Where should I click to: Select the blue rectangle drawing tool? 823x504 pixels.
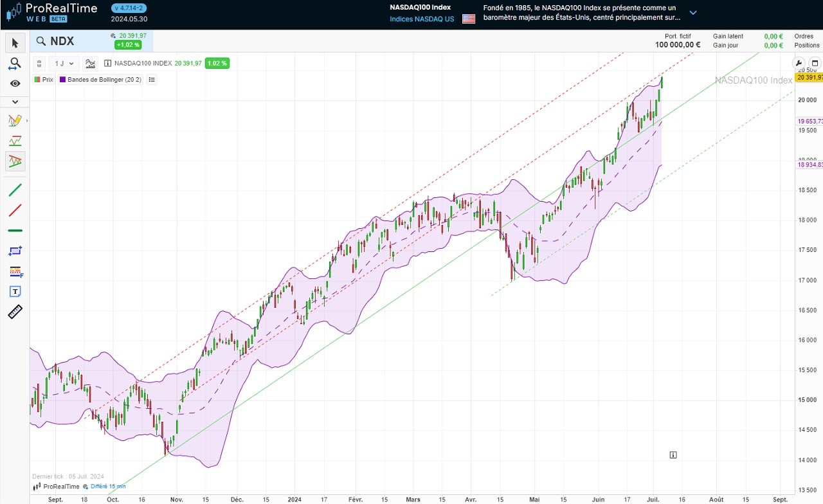[x=15, y=251]
